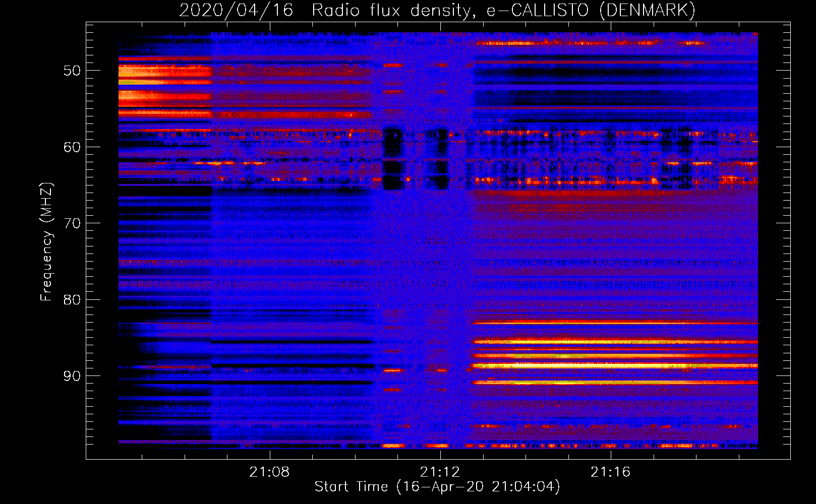Click the "70" frequency tick label
Viewport: 816px width, 504px height.
tap(72, 223)
